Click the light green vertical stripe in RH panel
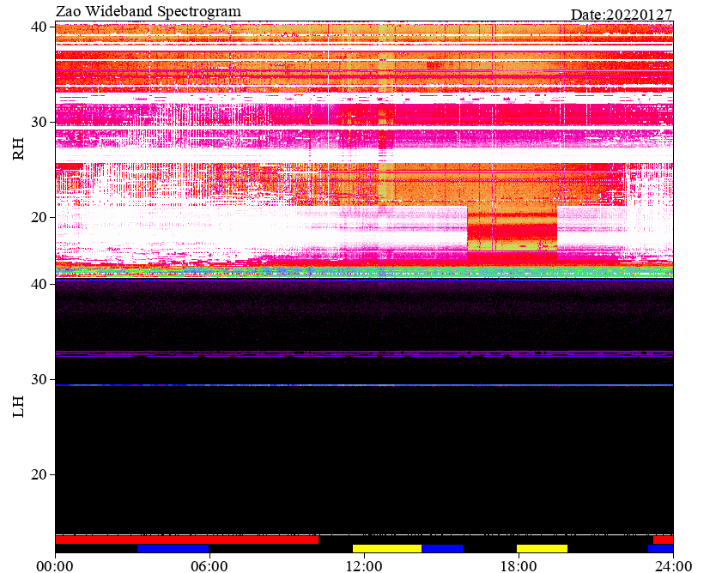 tap(386, 112)
